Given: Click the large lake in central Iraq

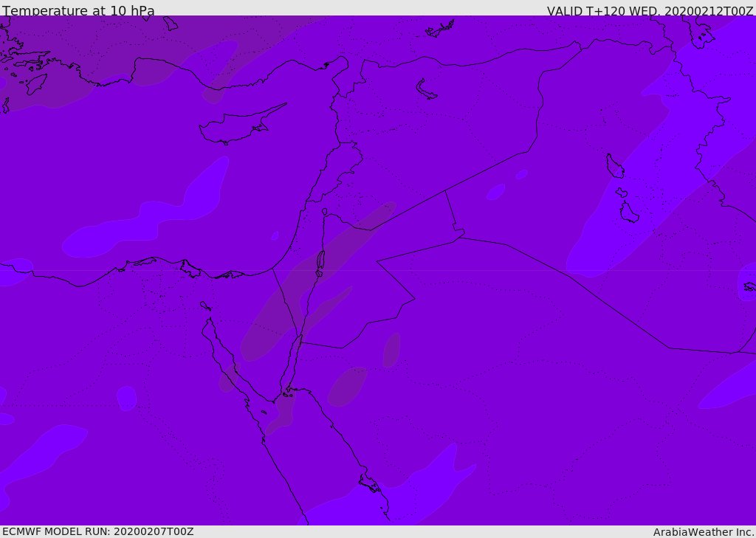Looking at the screenshot, I should tap(614, 166).
